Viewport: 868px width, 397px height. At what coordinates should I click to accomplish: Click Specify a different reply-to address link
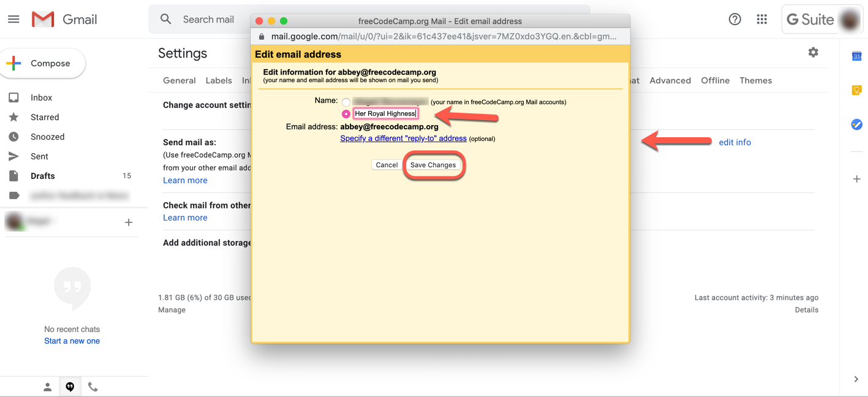404,138
